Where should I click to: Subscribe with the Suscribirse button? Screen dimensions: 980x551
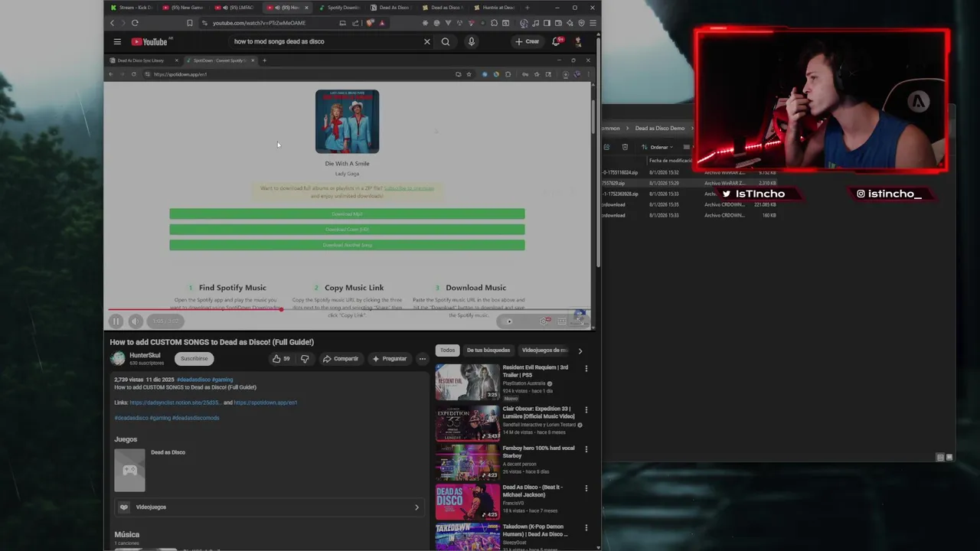coord(194,358)
